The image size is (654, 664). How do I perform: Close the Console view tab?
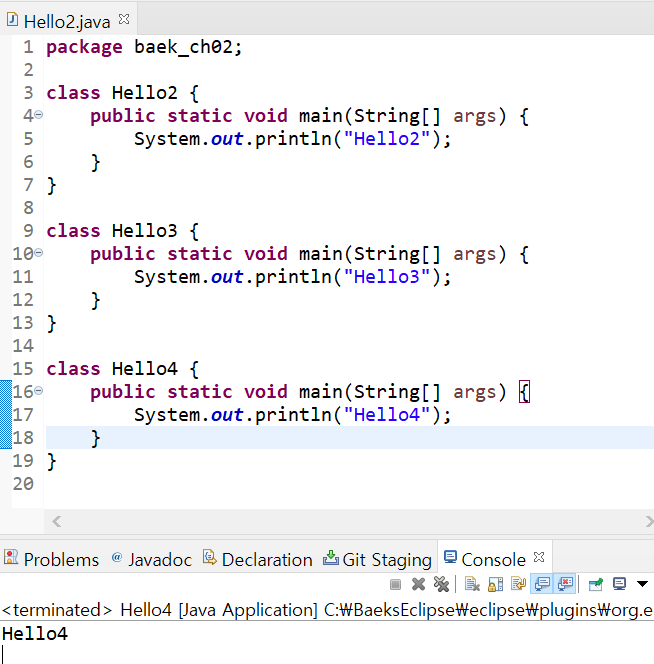[x=539, y=557]
